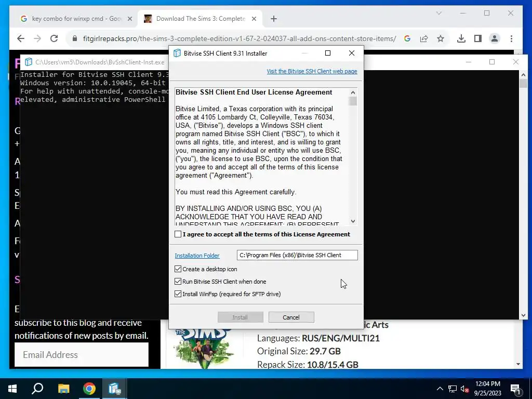Click the disabled Install button
Image resolution: width=532 pixels, height=399 pixels.
(x=240, y=317)
